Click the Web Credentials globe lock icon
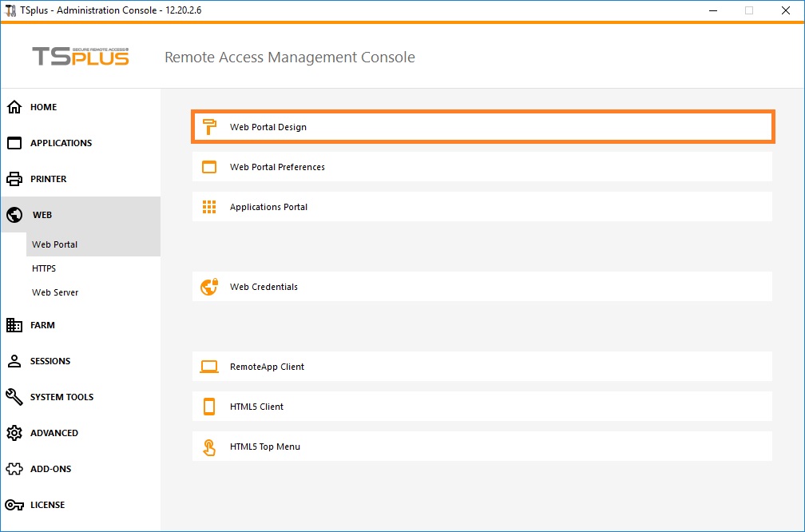 point(209,287)
